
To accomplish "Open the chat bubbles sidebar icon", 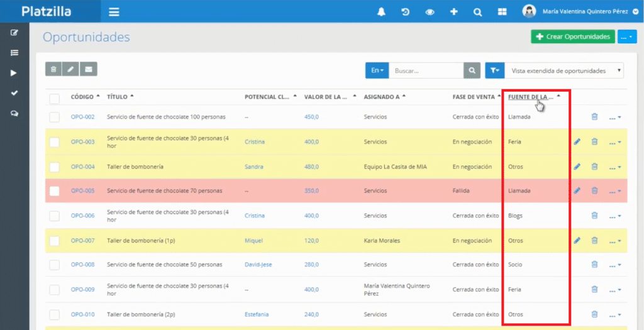I will 14,114.
